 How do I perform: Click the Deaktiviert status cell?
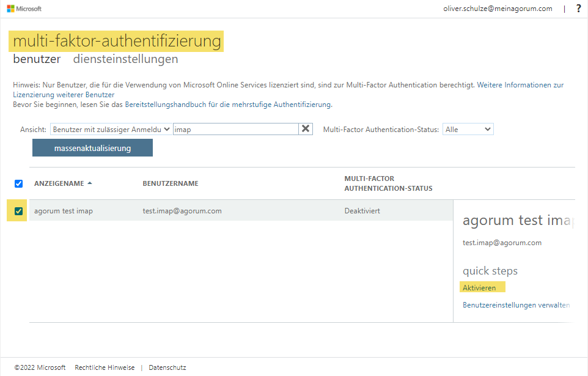[362, 211]
